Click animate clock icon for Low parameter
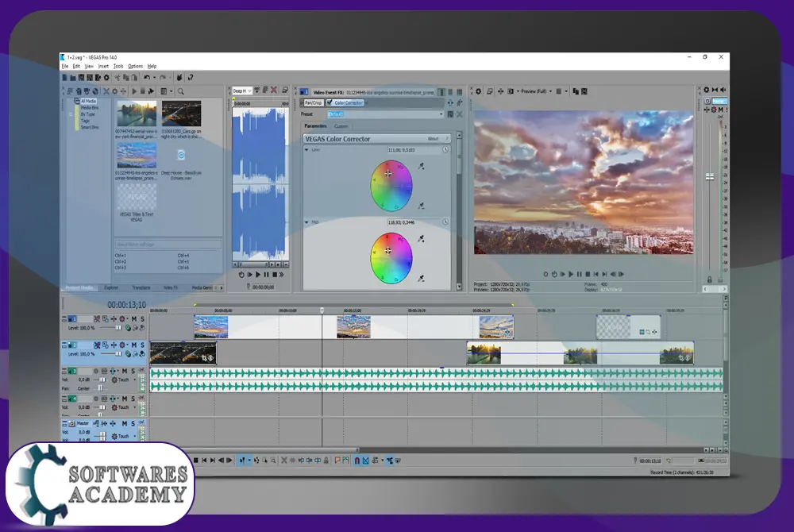This screenshot has height=532, width=794. pos(445,150)
